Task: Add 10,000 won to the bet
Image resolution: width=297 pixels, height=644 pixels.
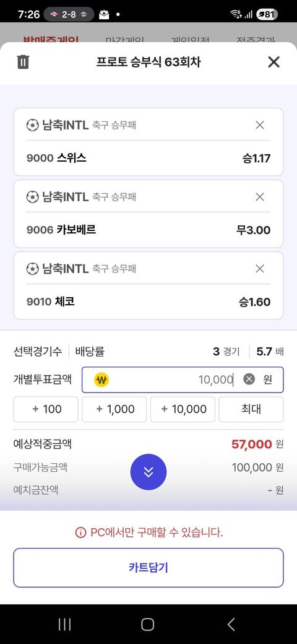Action: pyautogui.click(x=183, y=409)
